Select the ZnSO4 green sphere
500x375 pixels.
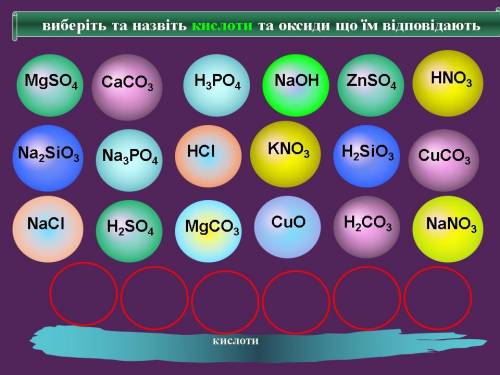coord(371,85)
